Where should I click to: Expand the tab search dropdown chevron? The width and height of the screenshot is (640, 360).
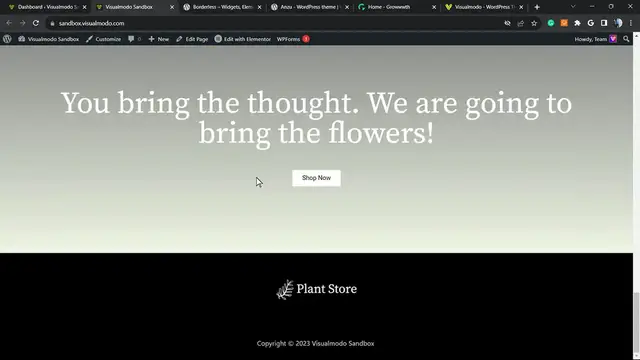[573, 7]
